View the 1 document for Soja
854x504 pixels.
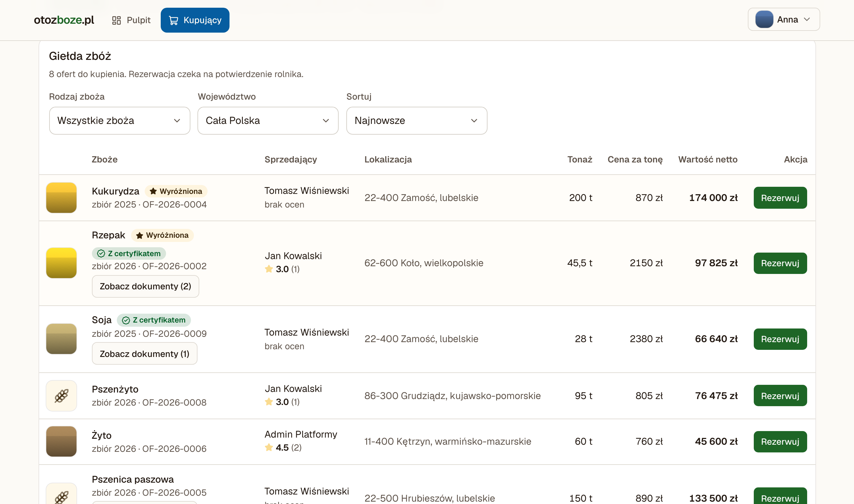[x=144, y=354]
